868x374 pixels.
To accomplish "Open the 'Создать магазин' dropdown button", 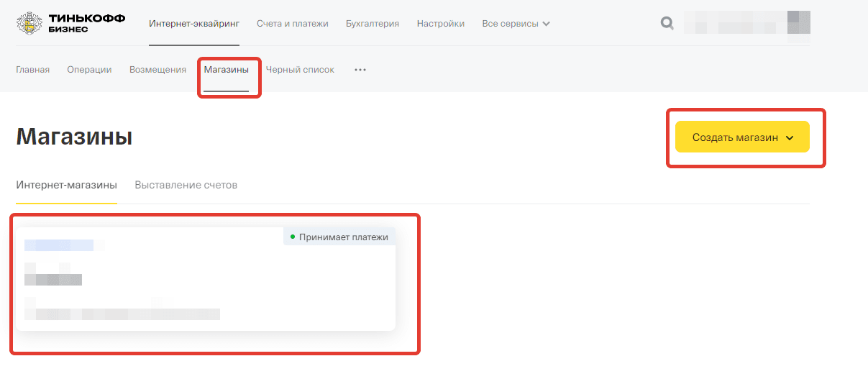I will [742, 137].
